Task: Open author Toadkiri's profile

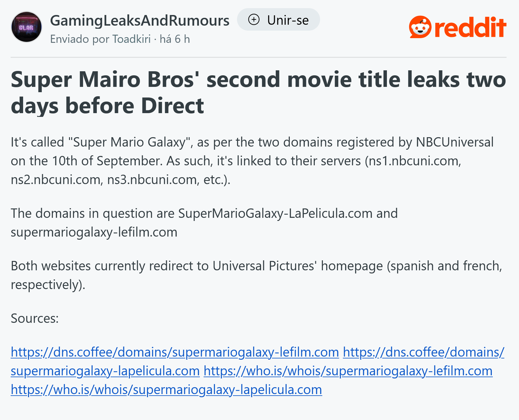Action: (x=131, y=39)
